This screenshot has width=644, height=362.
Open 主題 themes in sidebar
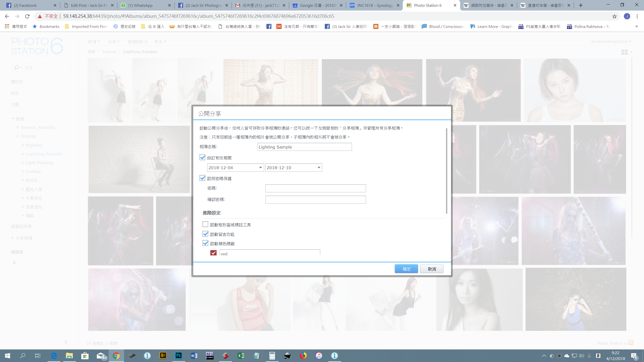[15, 104]
